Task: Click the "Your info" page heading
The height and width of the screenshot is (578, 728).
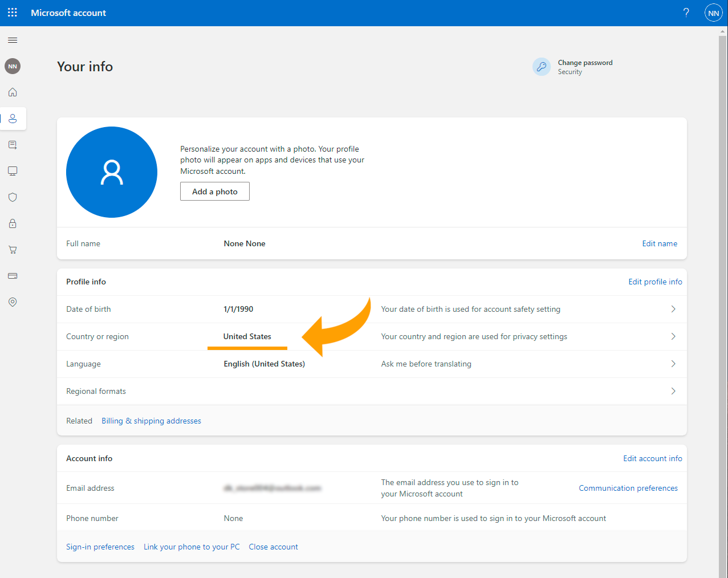Action: pos(85,67)
